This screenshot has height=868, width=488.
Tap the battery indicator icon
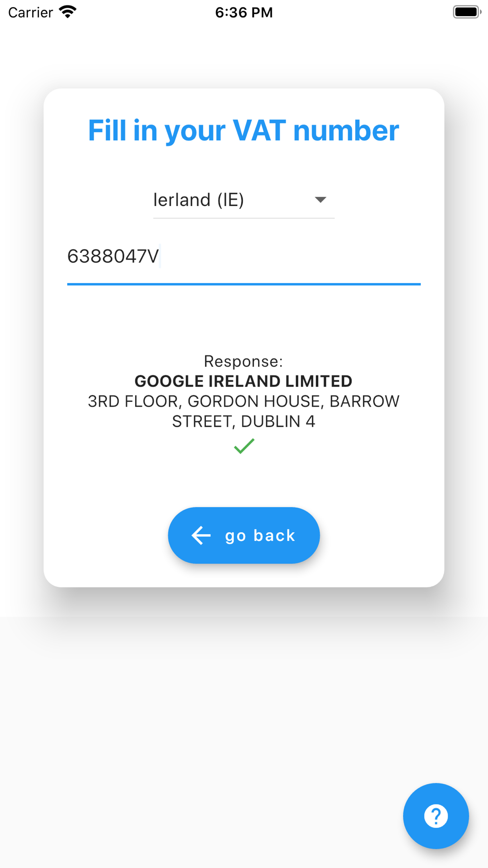467,12
